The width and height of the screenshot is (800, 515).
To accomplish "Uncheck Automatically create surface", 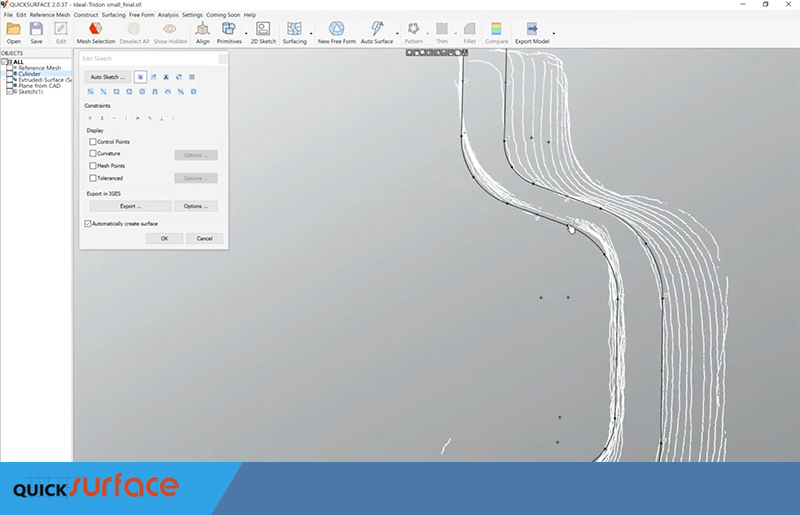I will click(x=88, y=223).
